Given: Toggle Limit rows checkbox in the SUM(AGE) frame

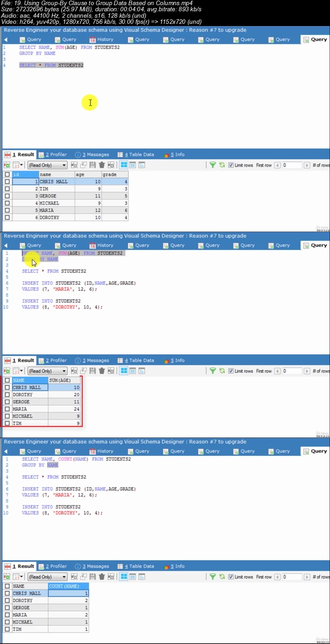Looking at the screenshot, I should 231,371.
